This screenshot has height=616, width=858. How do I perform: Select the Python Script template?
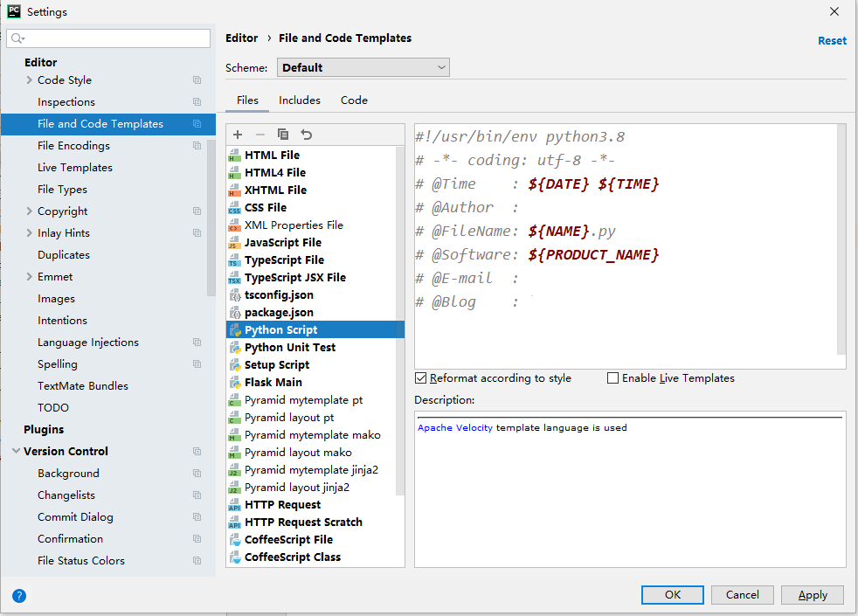(x=315, y=330)
